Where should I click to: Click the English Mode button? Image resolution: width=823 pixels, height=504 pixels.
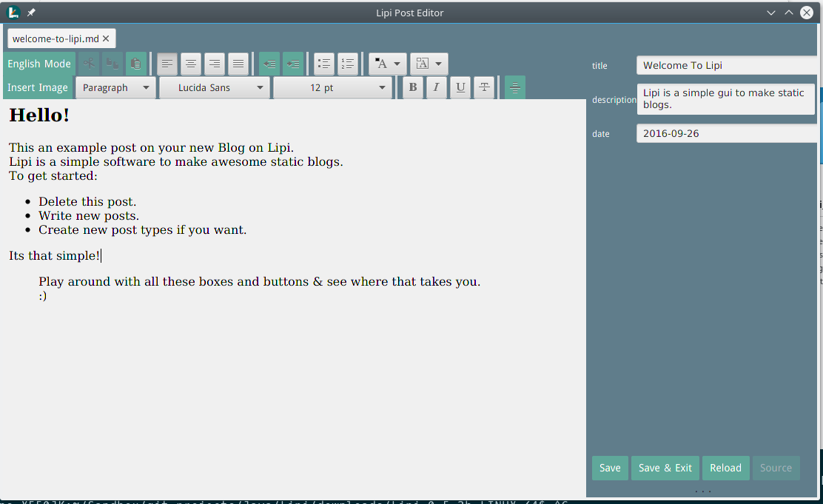(x=39, y=64)
